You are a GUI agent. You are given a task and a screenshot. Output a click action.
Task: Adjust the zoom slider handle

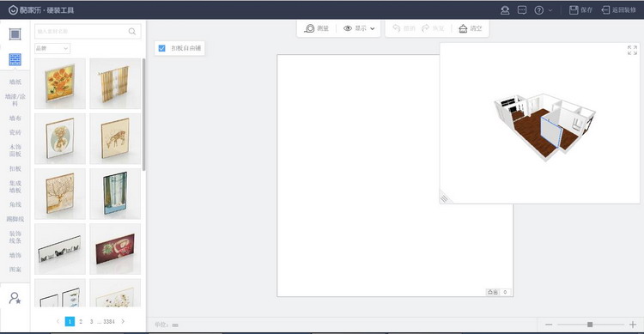tap(590, 325)
